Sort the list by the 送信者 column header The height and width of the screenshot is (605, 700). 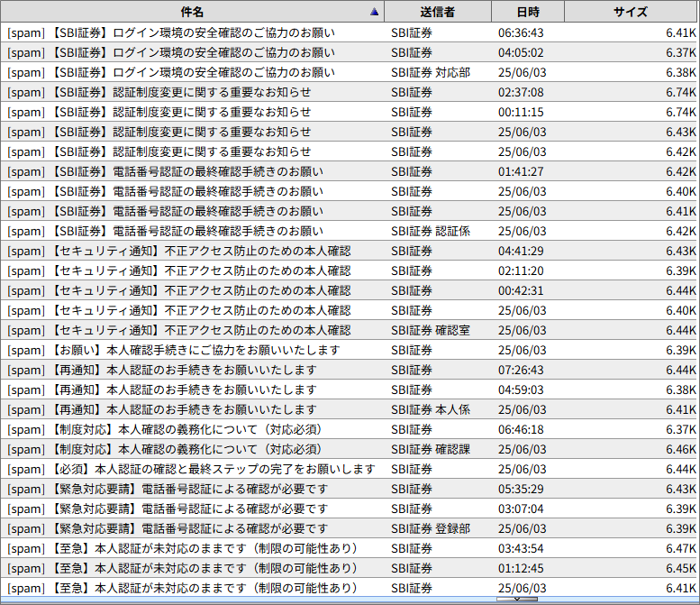pos(438,12)
